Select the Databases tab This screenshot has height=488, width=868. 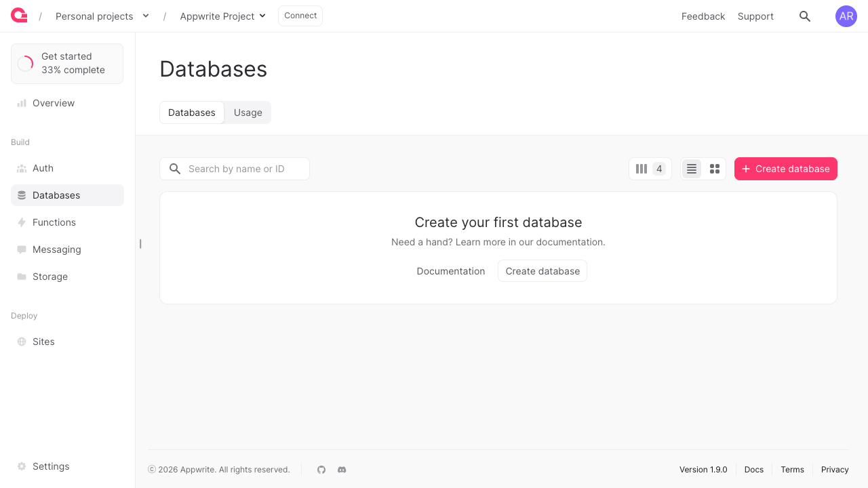(x=192, y=113)
